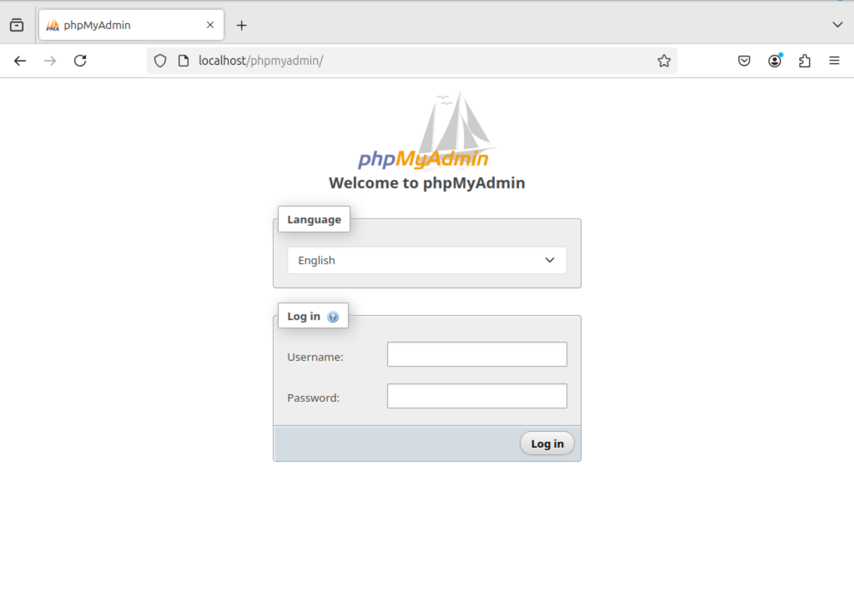Close the phpMyAdmin tab

pos(210,25)
